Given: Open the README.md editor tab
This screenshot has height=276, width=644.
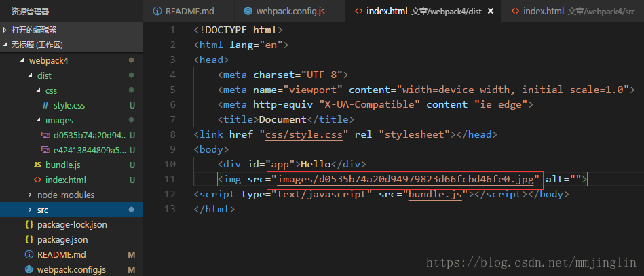Looking at the screenshot, I should coord(189,11).
